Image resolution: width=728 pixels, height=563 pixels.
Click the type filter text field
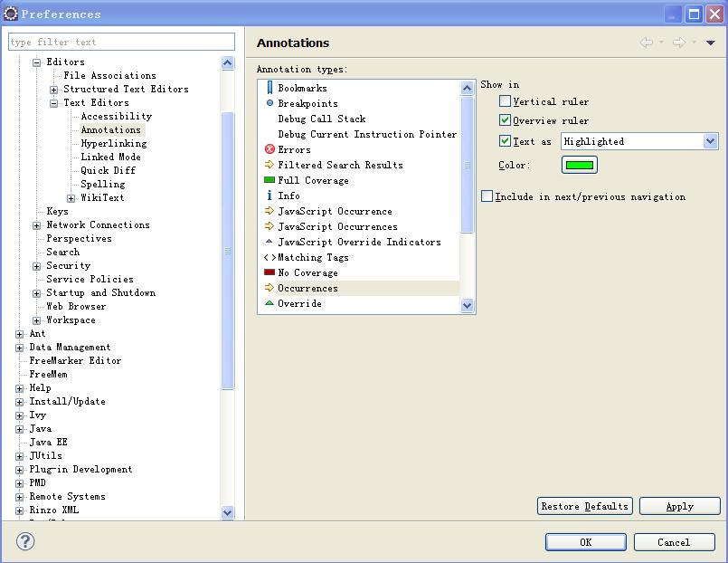pos(121,42)
